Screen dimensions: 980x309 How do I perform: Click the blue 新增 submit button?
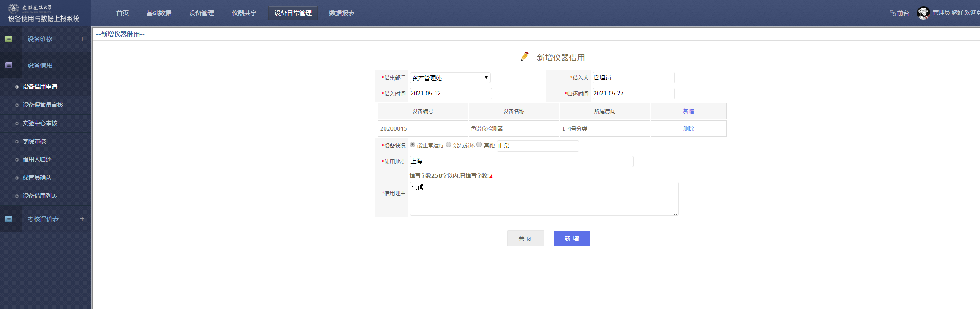click(x=571, y=238)
